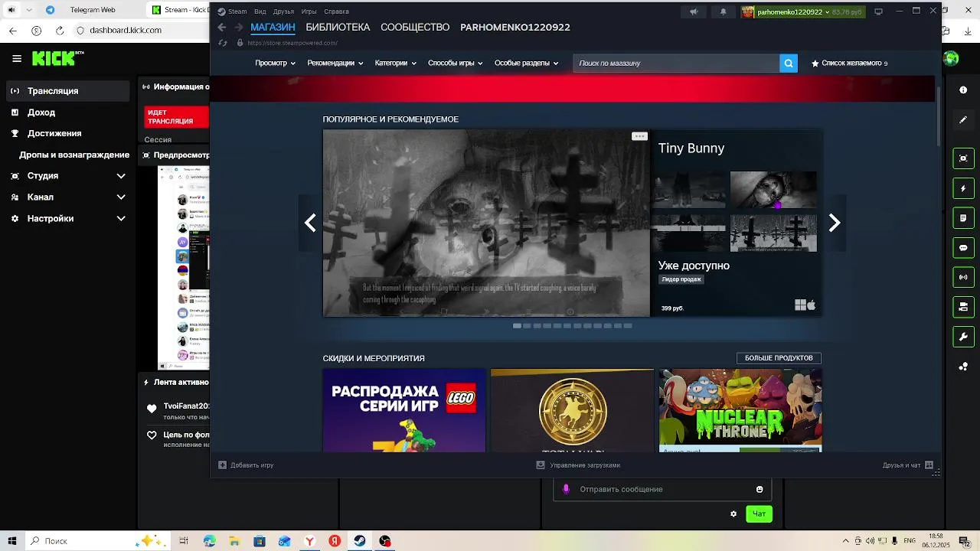980x551 pixels.
Task: Click the first carousel page indicator dot
Action: 517,326
